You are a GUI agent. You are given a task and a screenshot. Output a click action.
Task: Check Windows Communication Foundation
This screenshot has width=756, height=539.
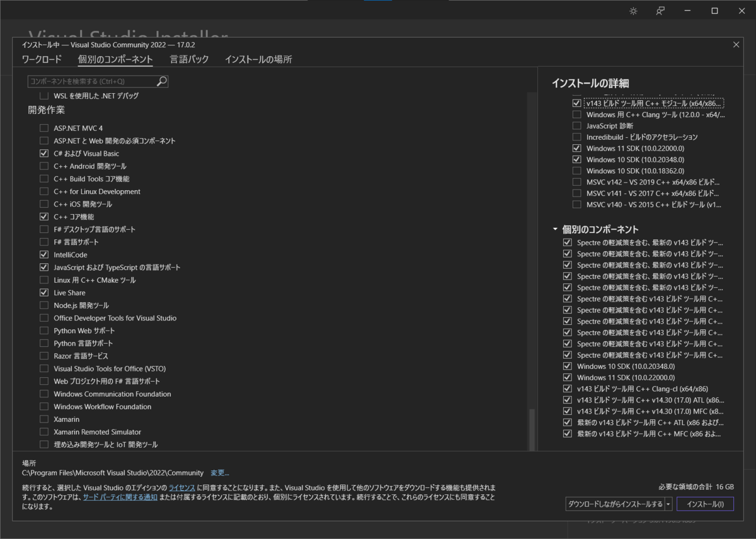pos(44,394)
